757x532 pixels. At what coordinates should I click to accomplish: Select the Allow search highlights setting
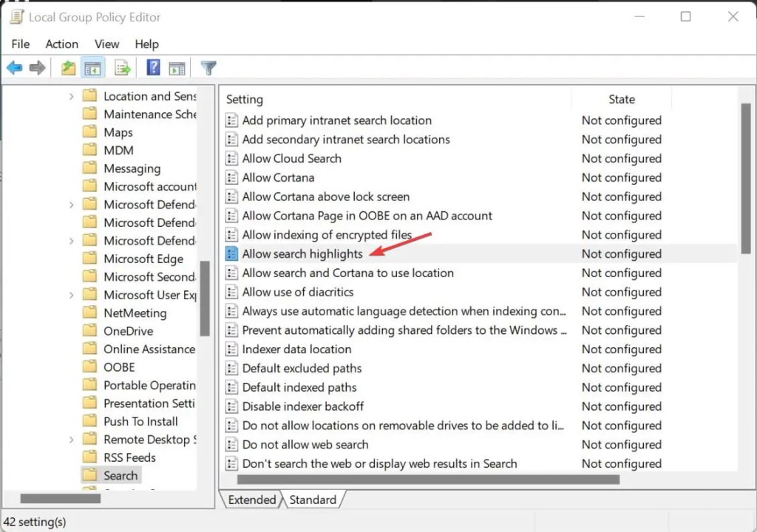[x=302, y=253]
